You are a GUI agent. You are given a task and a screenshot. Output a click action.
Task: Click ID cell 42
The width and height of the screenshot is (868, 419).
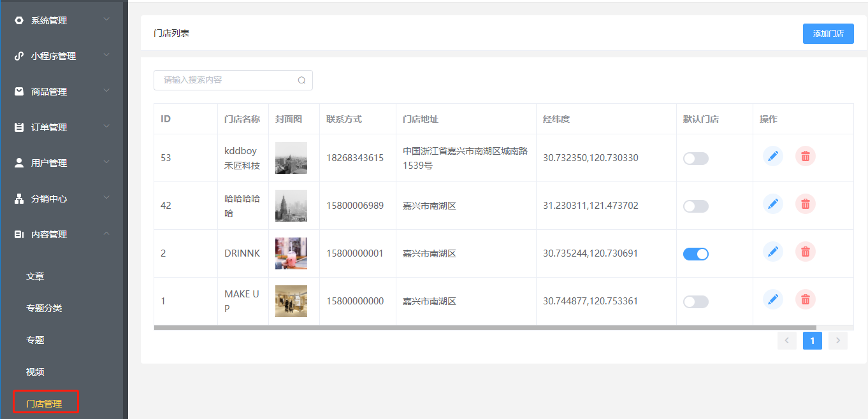click(x=166, y=206)
